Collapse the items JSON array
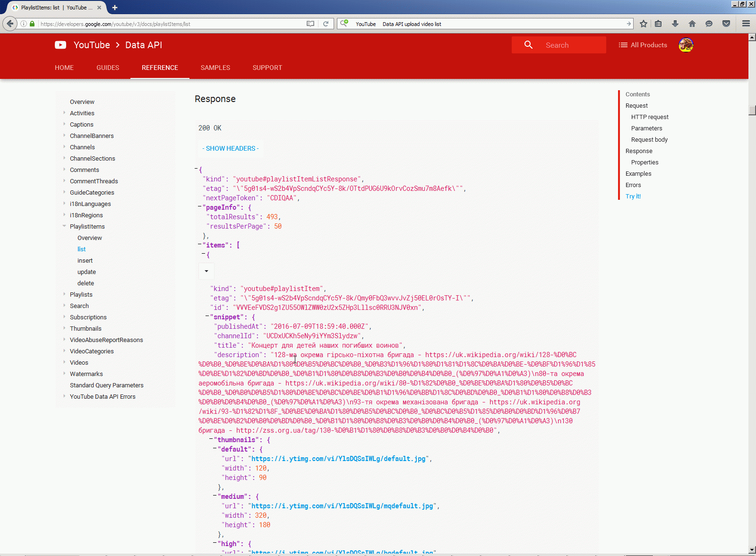Viewport: 756px width, 556px height. click(x=200, y=244)
